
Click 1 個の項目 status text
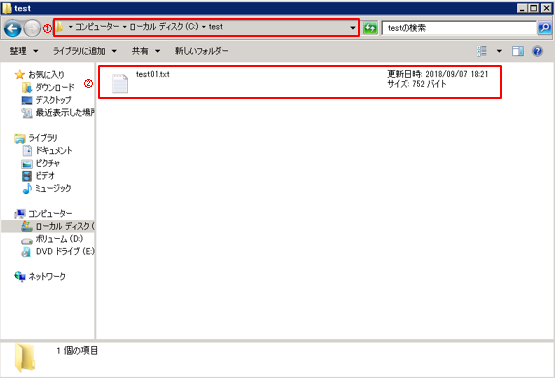coord(77,351)
